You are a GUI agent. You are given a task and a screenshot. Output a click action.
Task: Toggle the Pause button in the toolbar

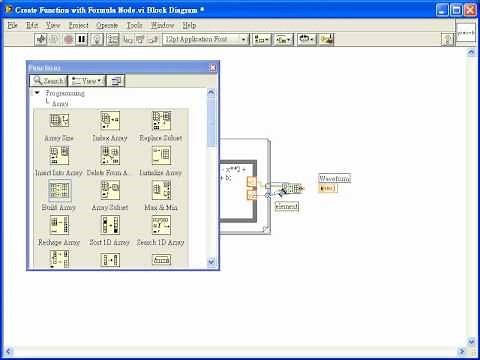(x=81, y=40)
